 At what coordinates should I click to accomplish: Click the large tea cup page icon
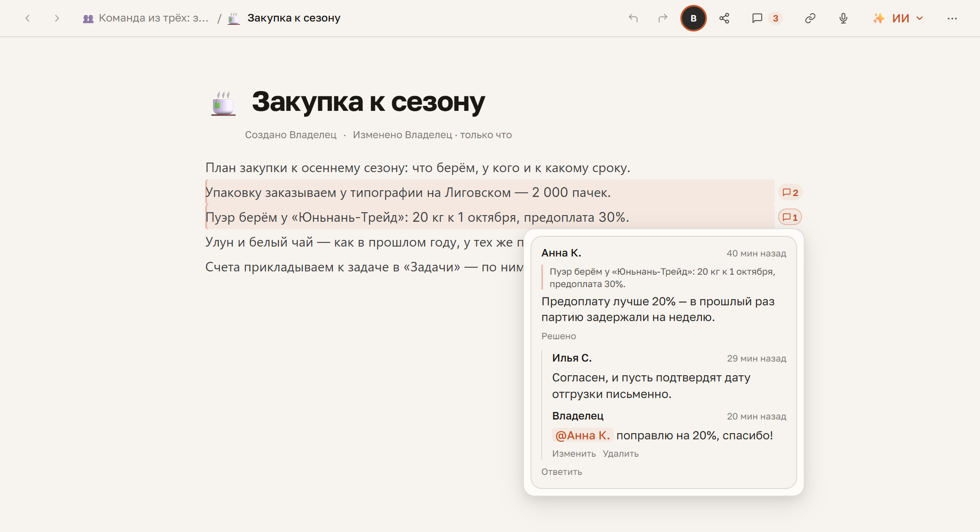pos(223,103)
